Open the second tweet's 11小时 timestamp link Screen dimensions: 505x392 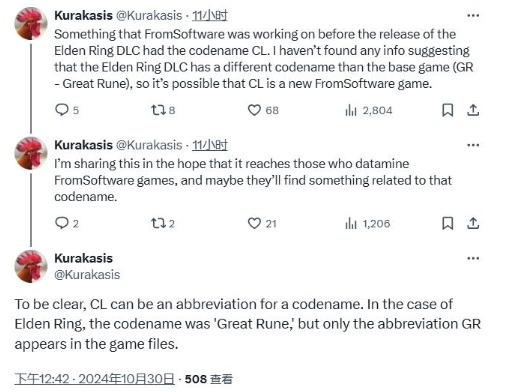pyautogui.click(x=210, y=145)
